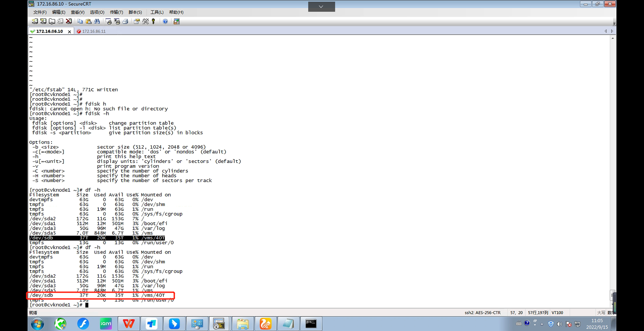Image resolution: width=644 pixels, height=331 pixels.
Task: Open the blue Flash taskbar icon
Action: pyautogui.click(x=83, y=324)
